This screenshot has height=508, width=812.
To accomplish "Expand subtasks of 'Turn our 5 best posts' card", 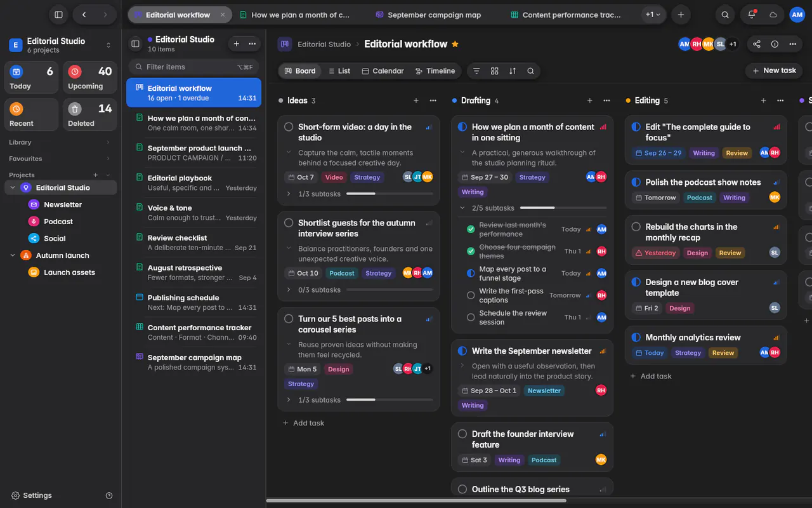I will coord(289,400).
